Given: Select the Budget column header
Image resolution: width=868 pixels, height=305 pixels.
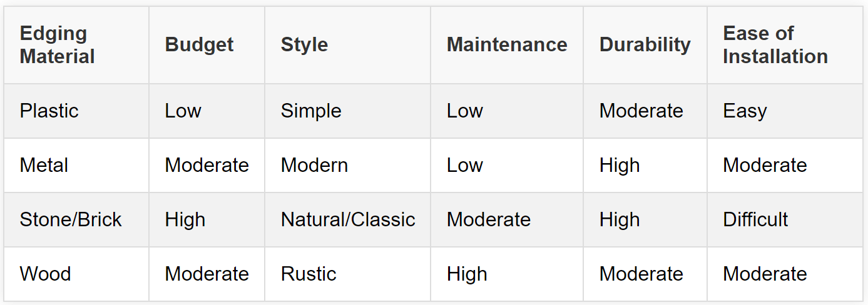Looking at the screenshot, I should tap(199, 45).
